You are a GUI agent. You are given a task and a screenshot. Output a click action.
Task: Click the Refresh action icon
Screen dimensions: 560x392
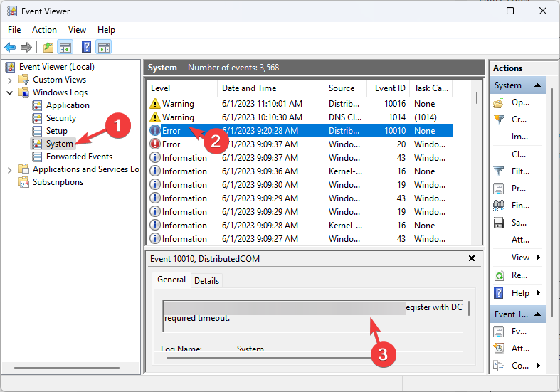pos(499,275)
